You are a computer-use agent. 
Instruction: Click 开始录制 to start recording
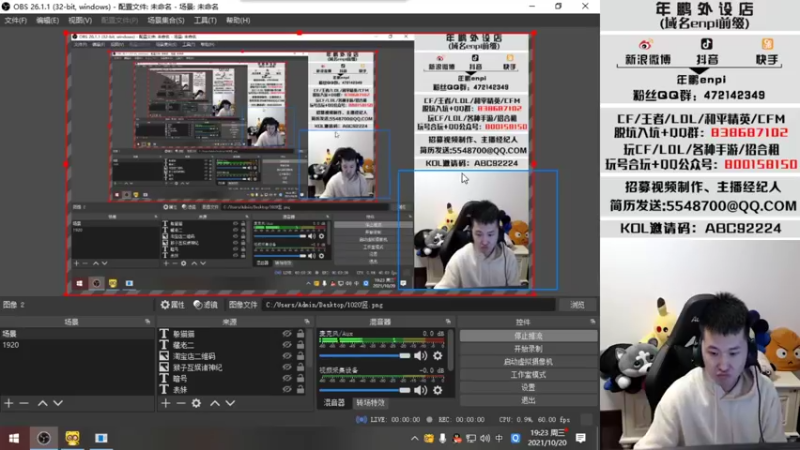528,348
